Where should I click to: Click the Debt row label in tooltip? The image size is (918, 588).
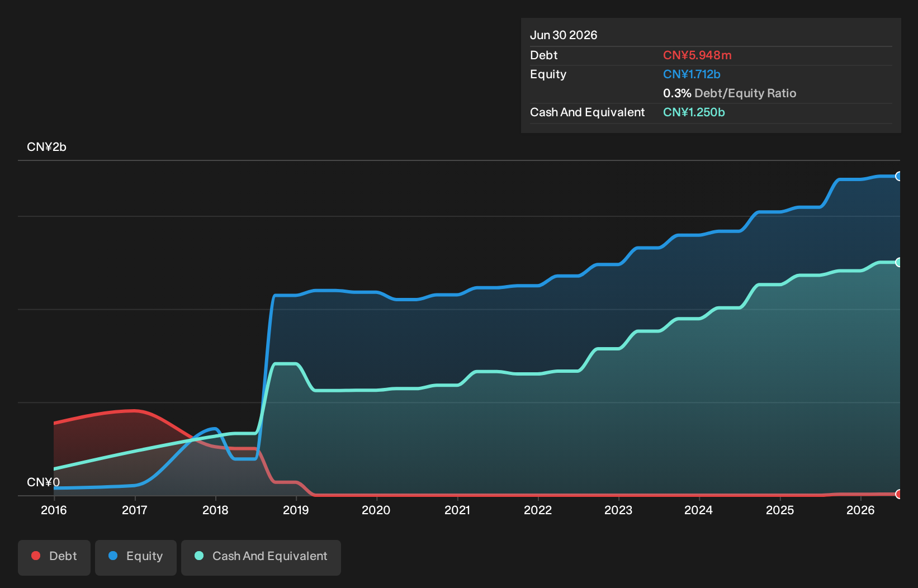(x=544, y=55)
